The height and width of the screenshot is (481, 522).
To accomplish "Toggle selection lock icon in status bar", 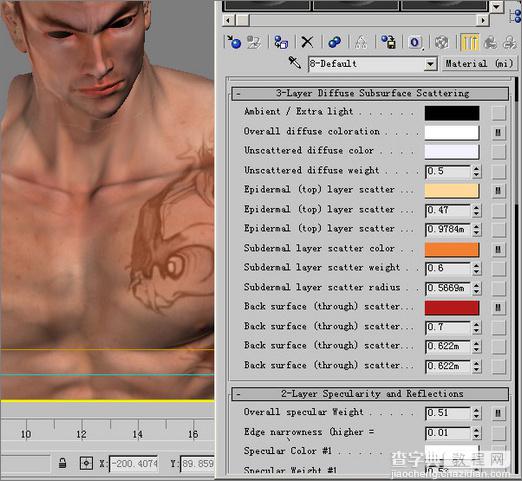I will coord(62,463).
